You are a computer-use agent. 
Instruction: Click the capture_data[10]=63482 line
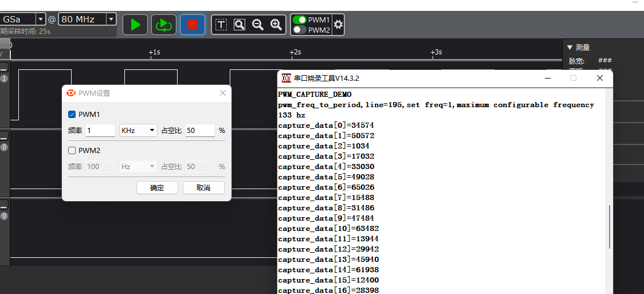pos(328,228)
